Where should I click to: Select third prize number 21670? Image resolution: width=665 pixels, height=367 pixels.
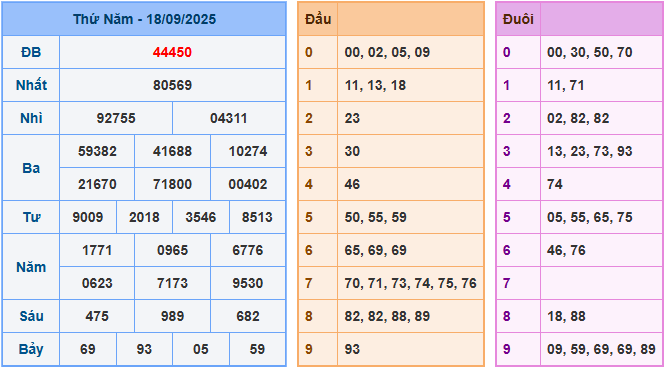(97, 185)
